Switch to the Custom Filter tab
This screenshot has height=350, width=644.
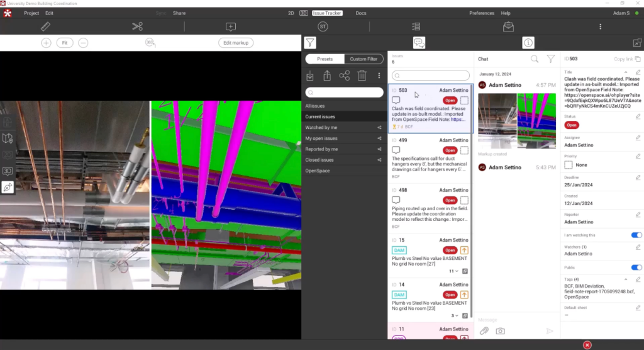coord(364,59)
